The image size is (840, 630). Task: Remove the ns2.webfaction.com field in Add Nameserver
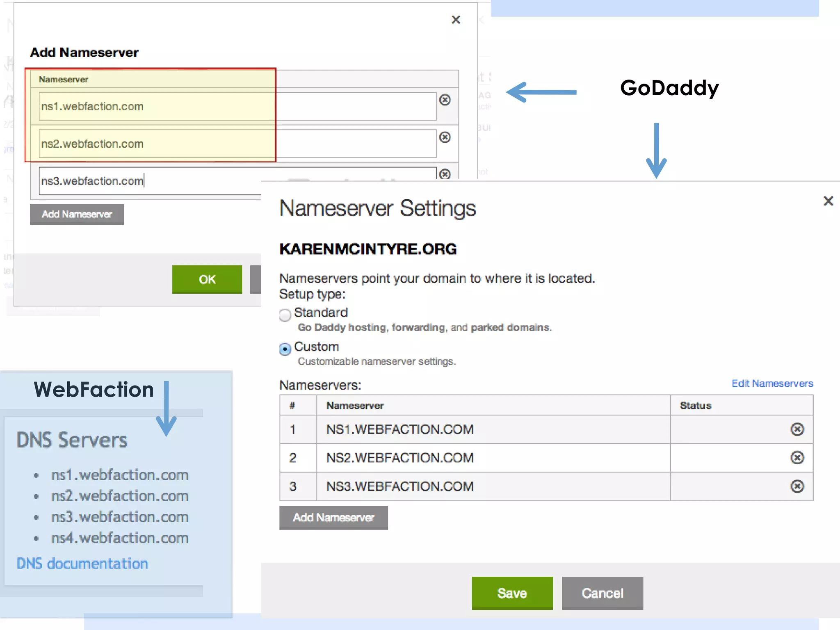[445, 137]
